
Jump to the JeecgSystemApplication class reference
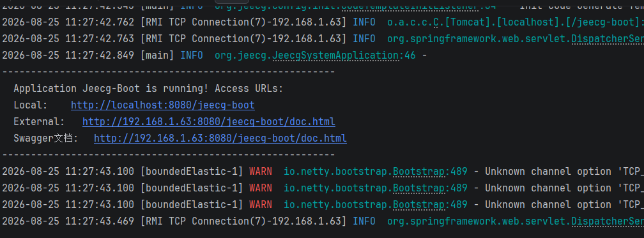(x=335, y=56)
